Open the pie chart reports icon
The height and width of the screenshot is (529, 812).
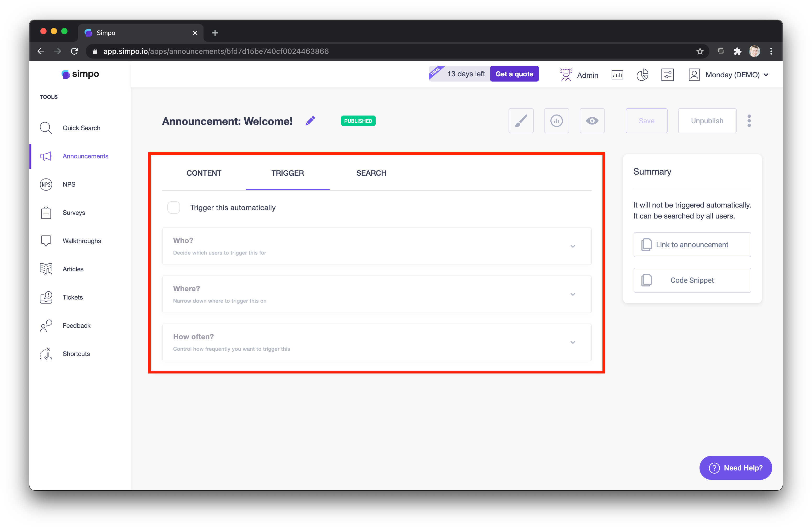(642, 75)
